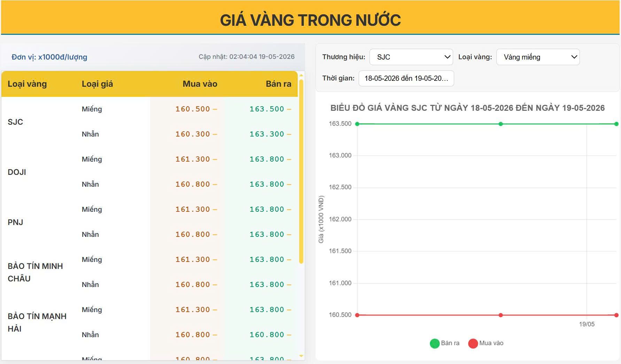621x364 pixels.
Task: Select the SJC brand row label
Action: 15,122
